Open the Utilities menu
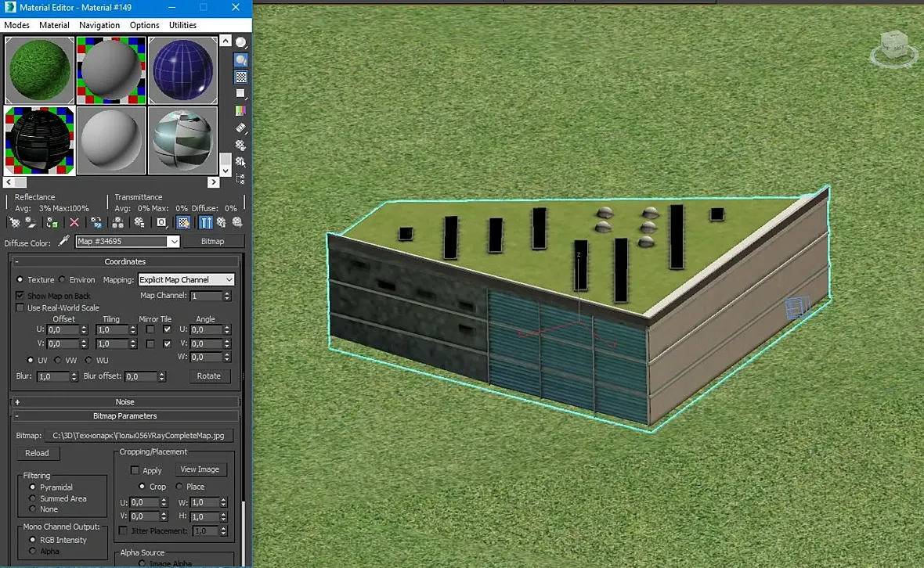The image size is (924, 568). click(182, 25)
